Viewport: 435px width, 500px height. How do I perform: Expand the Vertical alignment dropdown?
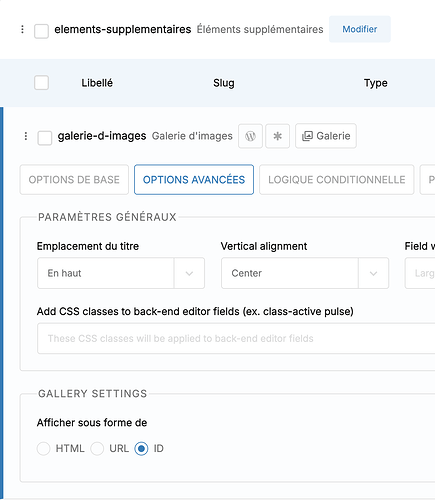305,273
